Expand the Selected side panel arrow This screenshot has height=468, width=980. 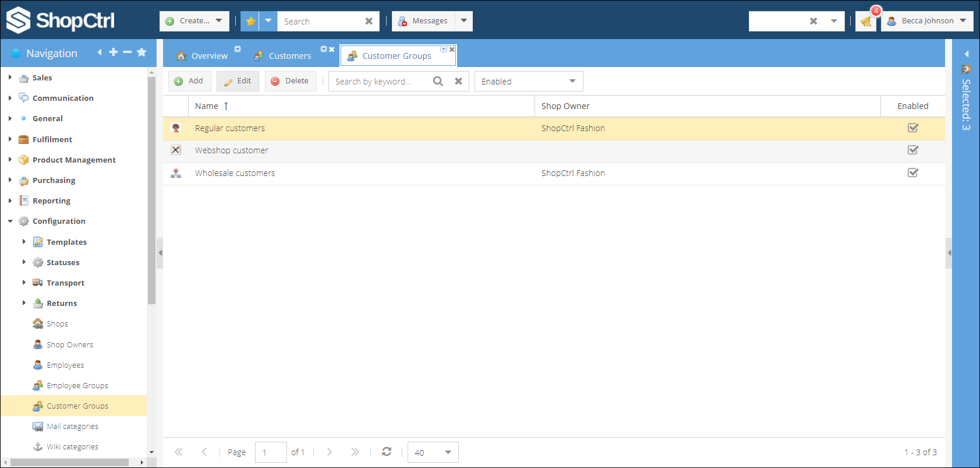coord(967,54)
